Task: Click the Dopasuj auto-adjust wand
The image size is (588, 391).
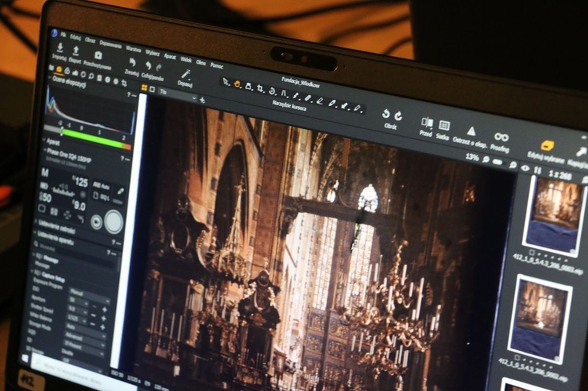Action: click(186, 75)
